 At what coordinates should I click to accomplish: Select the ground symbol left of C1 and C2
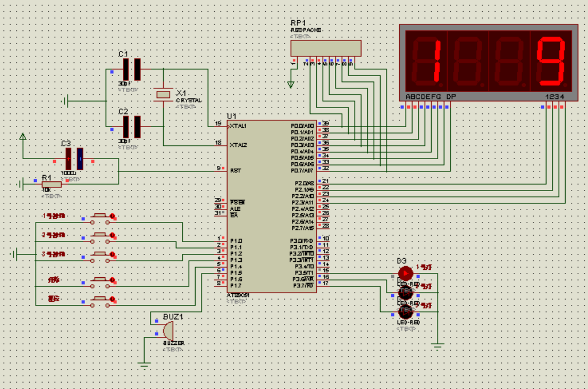(65, 101)
